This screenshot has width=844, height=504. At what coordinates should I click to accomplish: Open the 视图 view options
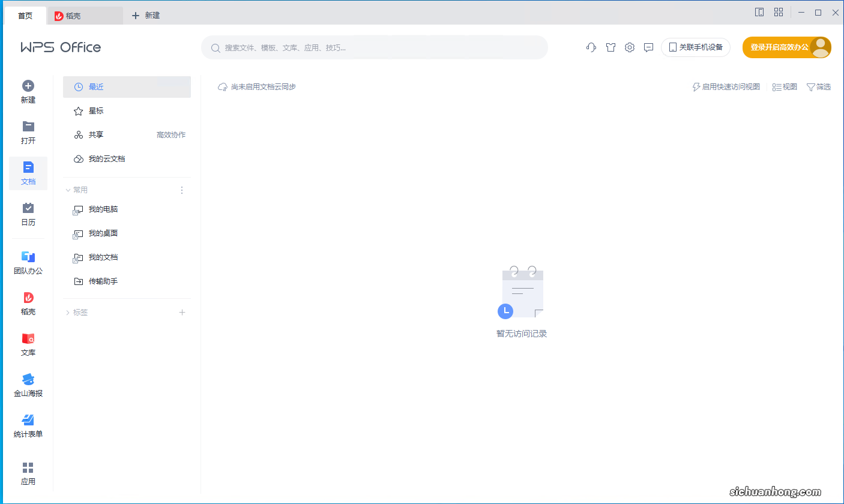click(x=785, y=87)
